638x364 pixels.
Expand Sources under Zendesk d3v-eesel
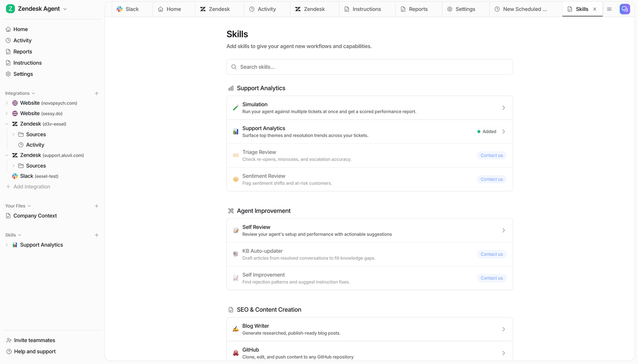13,134
